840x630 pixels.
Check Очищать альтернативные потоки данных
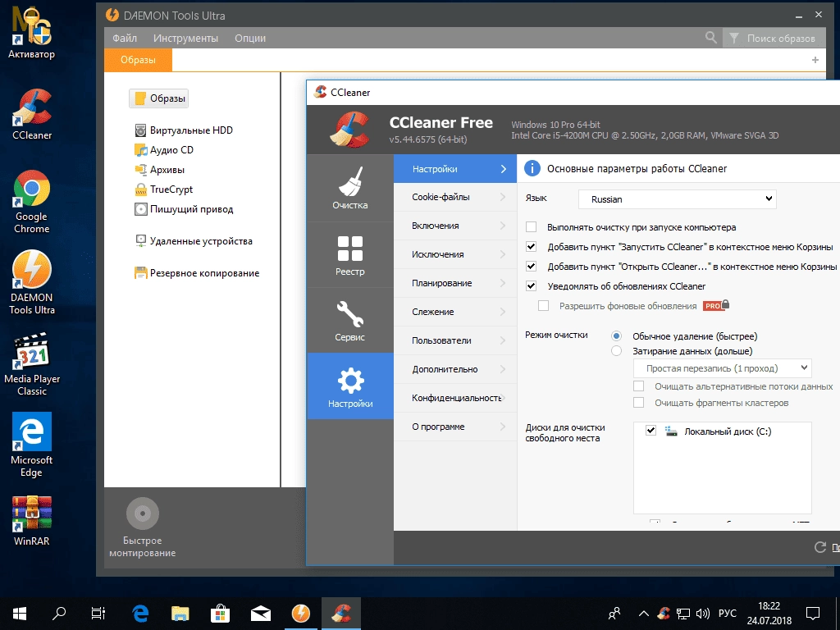(638, 386)
